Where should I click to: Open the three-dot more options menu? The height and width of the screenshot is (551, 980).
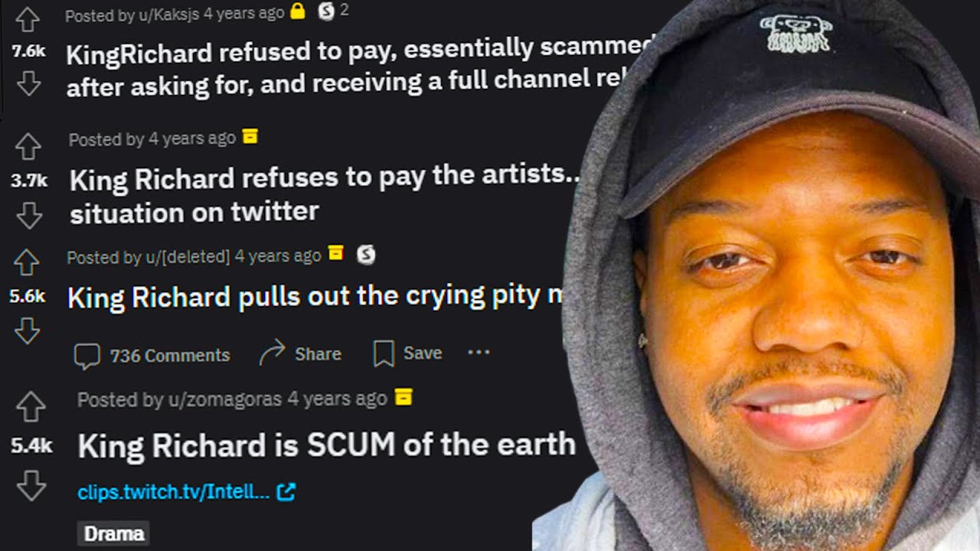point(479,352)
